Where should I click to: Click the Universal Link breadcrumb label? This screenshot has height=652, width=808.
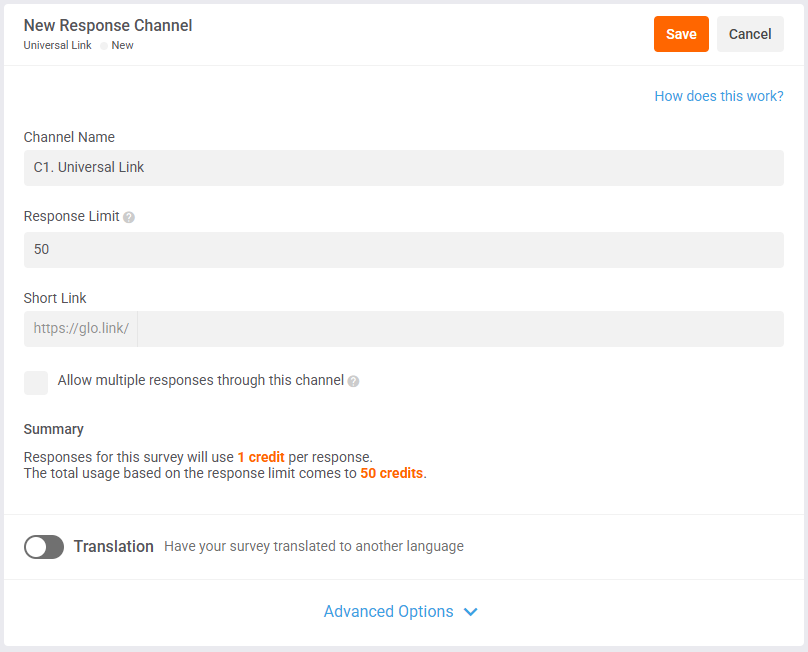pyautogui.click(x=58, y=45)
